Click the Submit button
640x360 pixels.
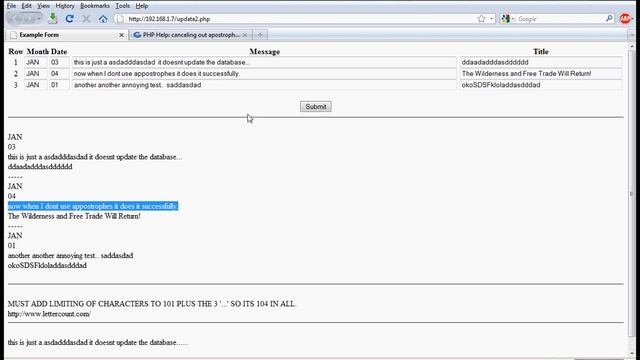(x=316, y=107)
